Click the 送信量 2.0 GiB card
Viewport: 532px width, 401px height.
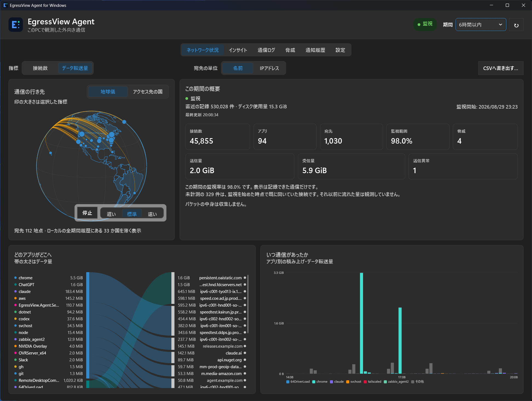click(240, 166)
